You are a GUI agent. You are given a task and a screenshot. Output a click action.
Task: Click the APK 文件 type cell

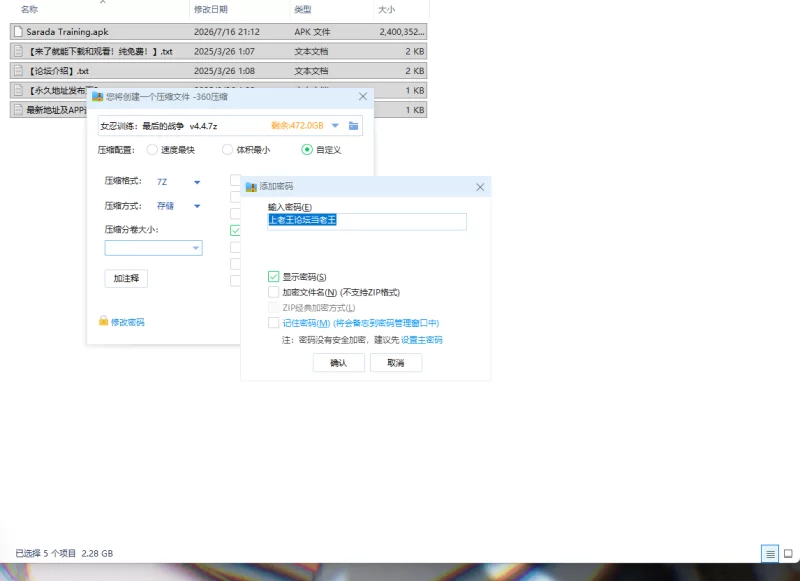[312, 32]
